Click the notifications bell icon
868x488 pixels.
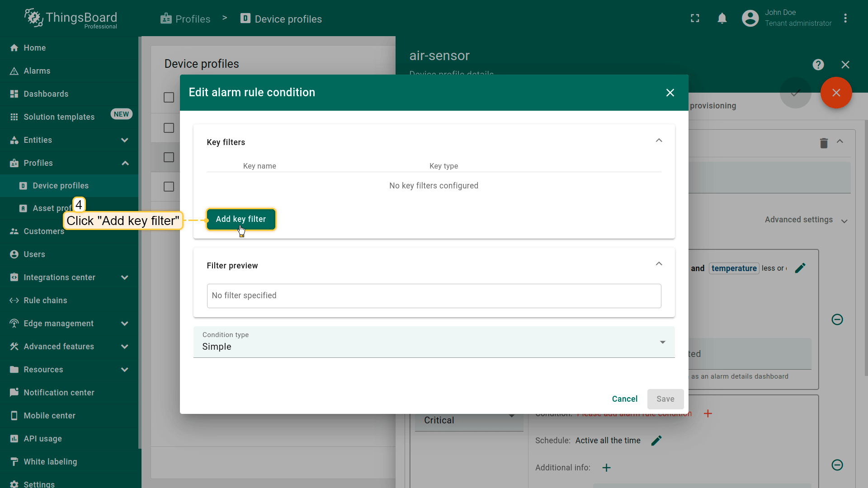point(722,19)
